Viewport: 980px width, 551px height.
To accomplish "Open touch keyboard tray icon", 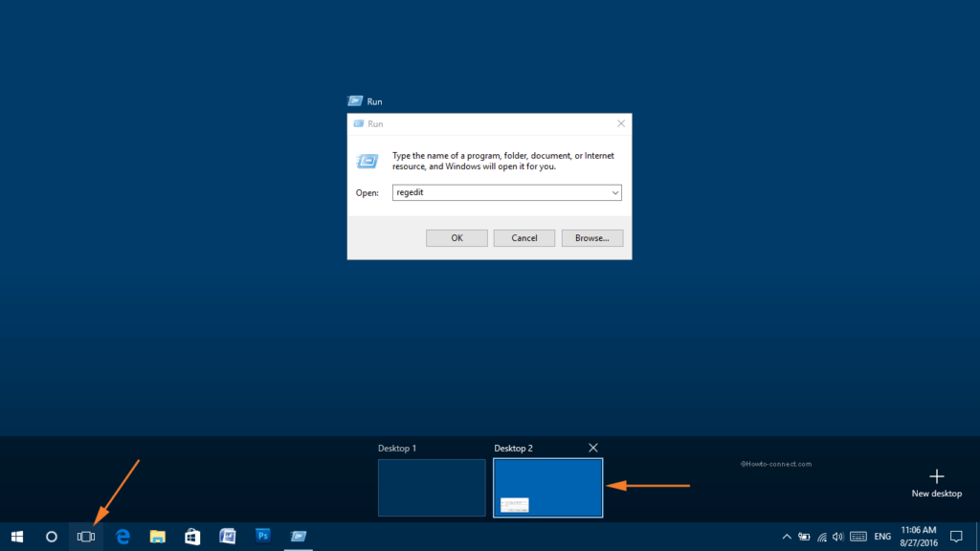I will point(858,537).
